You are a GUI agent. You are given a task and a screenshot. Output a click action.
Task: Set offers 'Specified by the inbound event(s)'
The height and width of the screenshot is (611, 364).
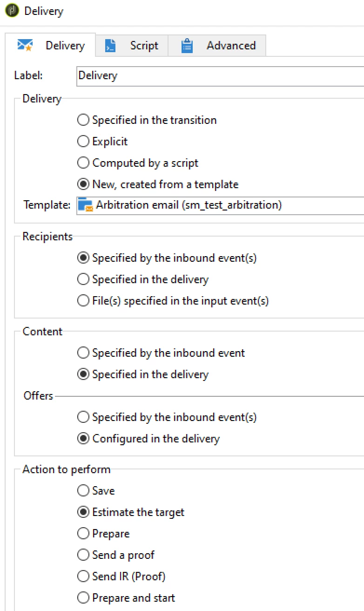[x=83, y=417]
